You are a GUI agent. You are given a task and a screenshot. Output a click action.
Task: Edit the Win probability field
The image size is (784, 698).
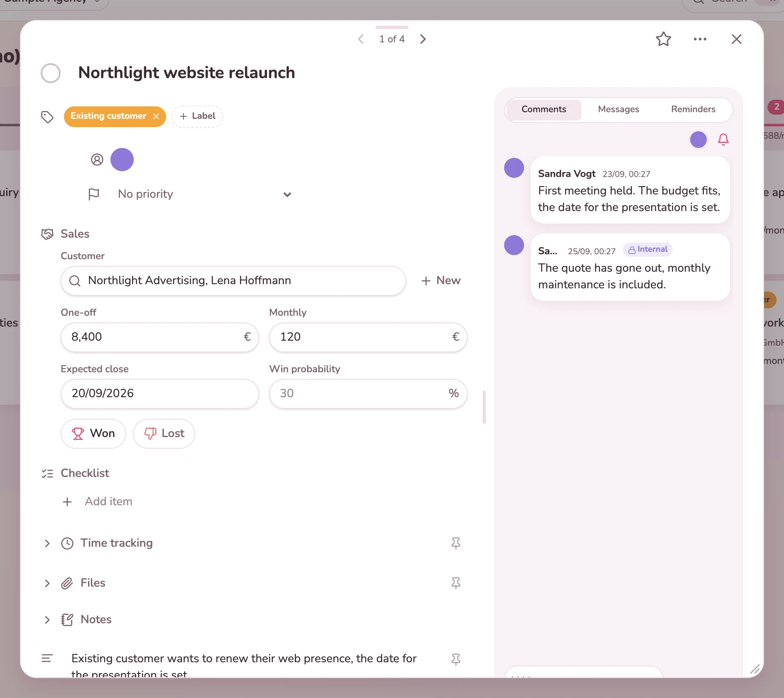click(x=368, y=394)
